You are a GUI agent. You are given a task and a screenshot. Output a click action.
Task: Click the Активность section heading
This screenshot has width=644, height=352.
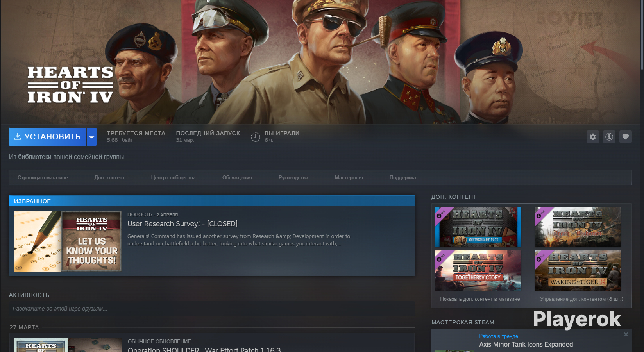29,295
